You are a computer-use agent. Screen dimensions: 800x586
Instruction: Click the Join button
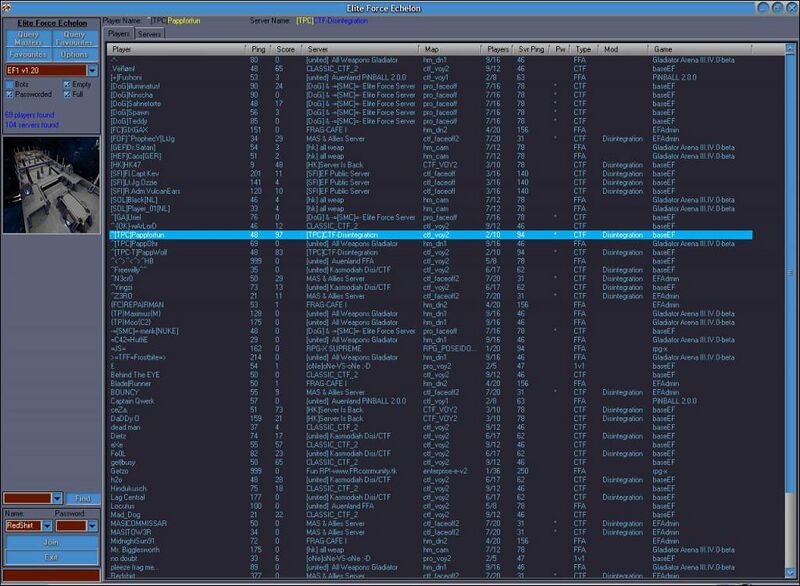pos(51,543)
